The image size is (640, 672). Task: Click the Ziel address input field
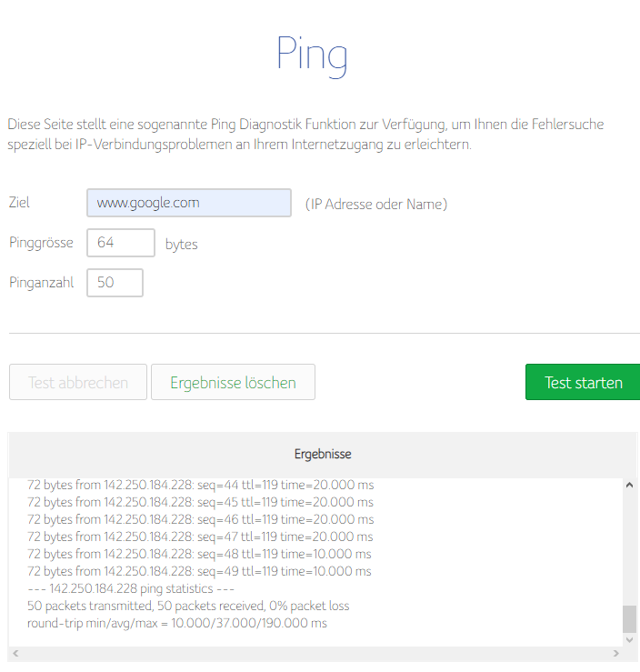pyautogui.click(x=188, y=203)
